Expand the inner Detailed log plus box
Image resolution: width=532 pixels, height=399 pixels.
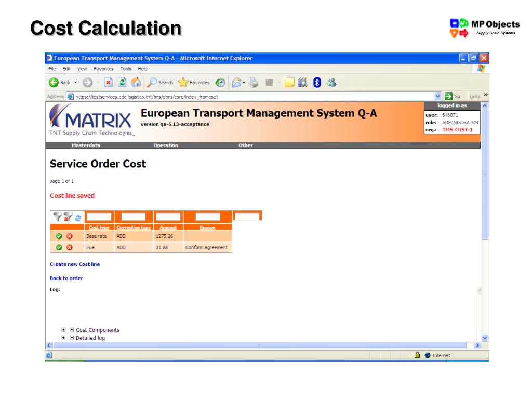coord(72,338)
